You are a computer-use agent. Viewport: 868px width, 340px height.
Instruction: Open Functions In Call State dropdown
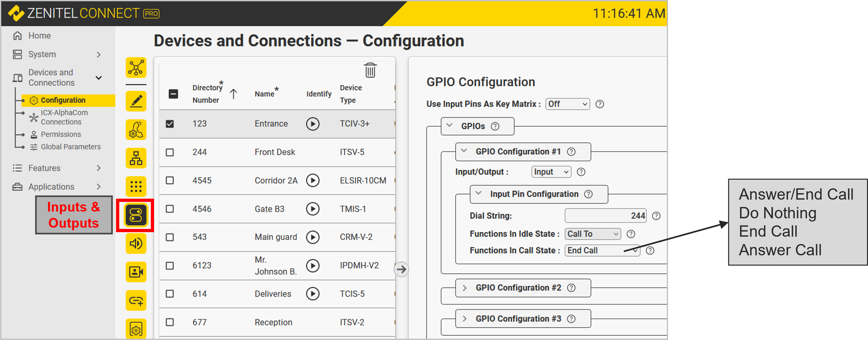pos(602,250)
